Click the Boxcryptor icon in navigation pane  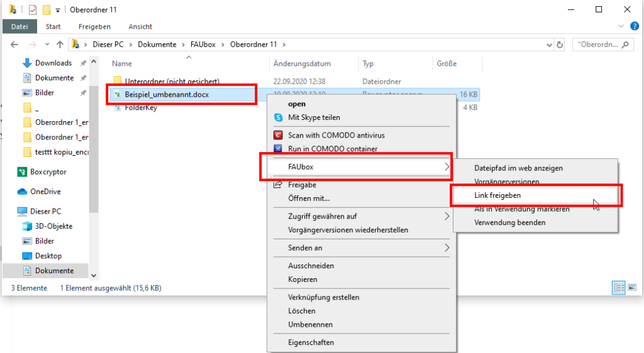23,171
